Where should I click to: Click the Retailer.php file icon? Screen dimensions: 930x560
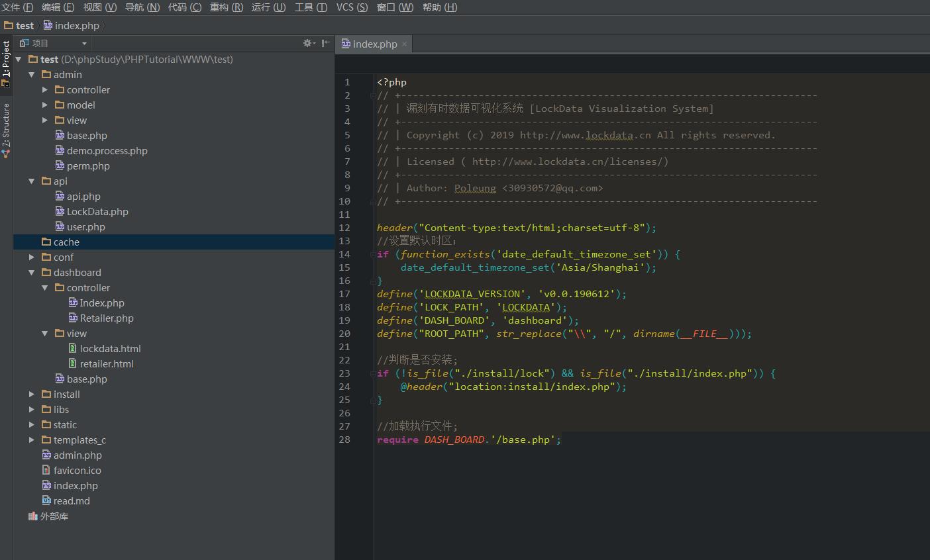[73, 318]
